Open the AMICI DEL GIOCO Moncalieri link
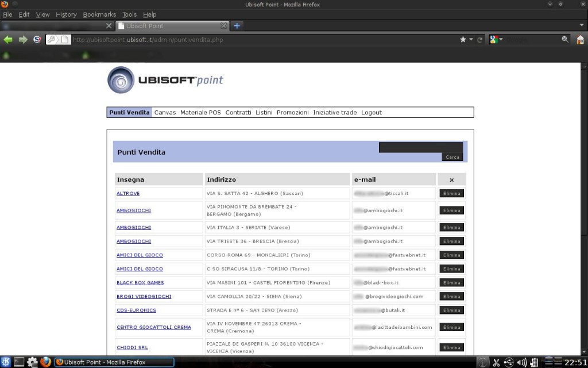The height and width of the screenshot is (368, 588). [x=140, y=255]
